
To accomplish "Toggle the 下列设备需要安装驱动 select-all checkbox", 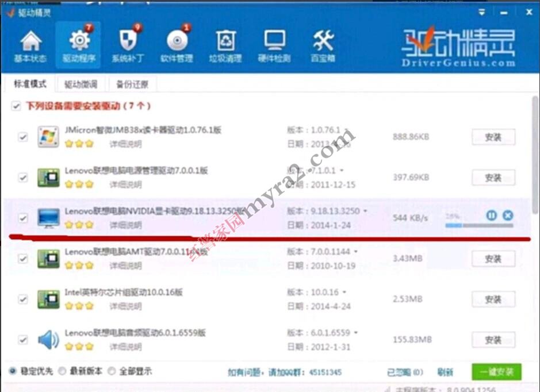I will [x=16, y=106].
